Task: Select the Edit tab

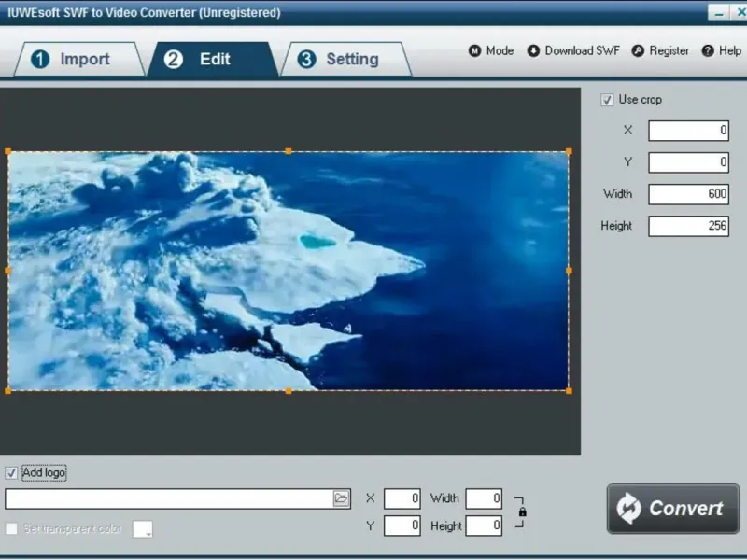Action: click(x=213, y=59)
